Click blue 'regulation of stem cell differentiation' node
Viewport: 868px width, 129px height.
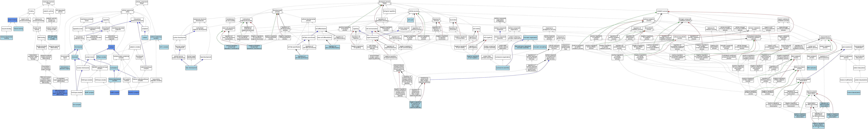coord(333,47)
